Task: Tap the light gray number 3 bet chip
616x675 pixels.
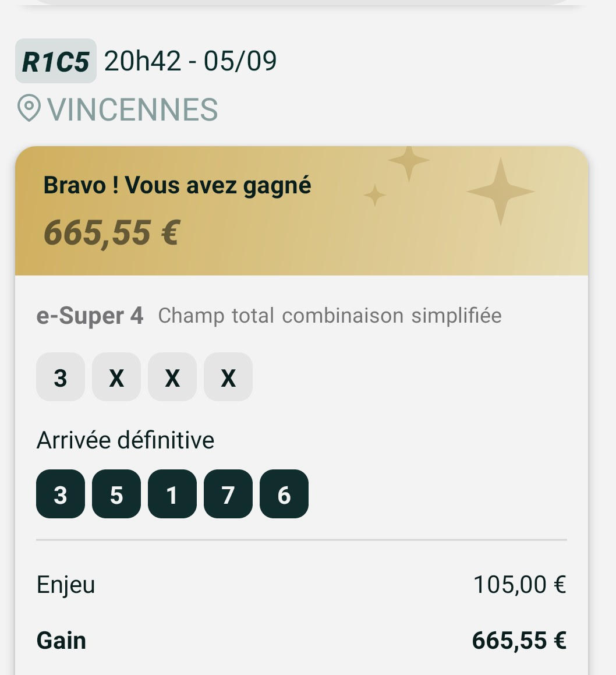Action: coord(61,377)
